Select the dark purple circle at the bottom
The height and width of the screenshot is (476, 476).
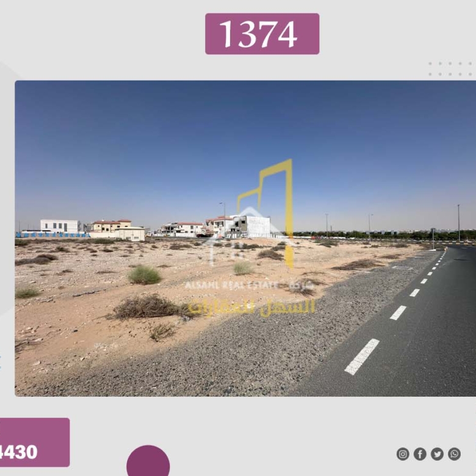click(x=148, y=461)
